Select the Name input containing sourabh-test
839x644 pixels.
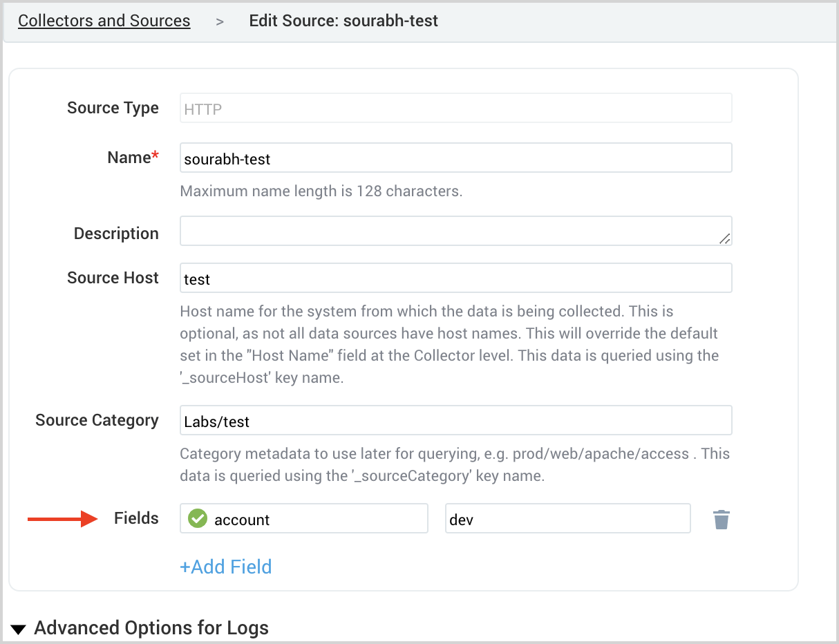click(x=456, y=158)
